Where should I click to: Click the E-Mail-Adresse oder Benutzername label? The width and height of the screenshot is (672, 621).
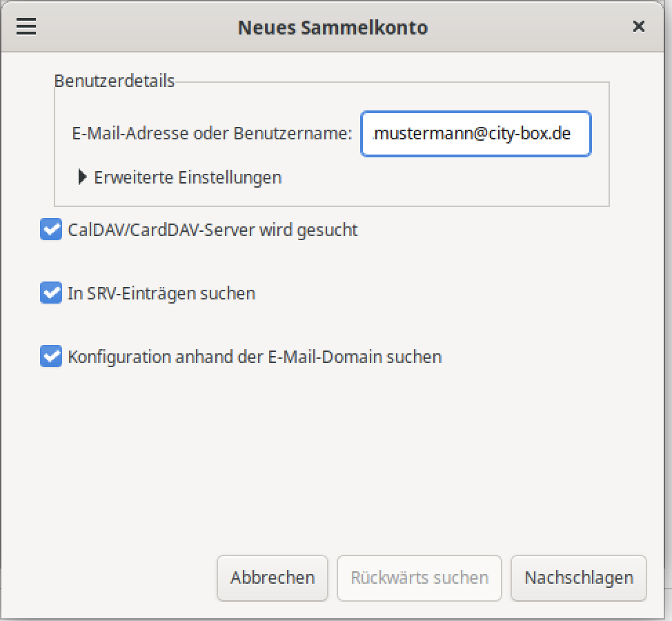pos(212,134)
